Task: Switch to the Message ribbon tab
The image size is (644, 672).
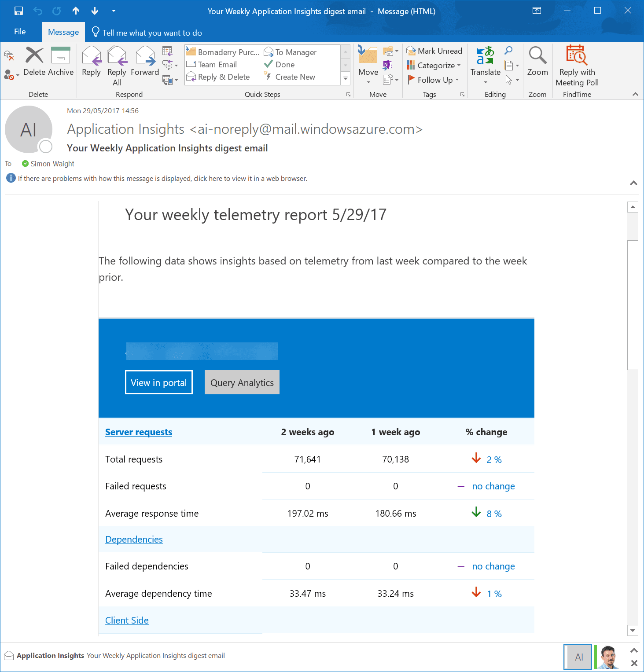Action: click(63, 32)
